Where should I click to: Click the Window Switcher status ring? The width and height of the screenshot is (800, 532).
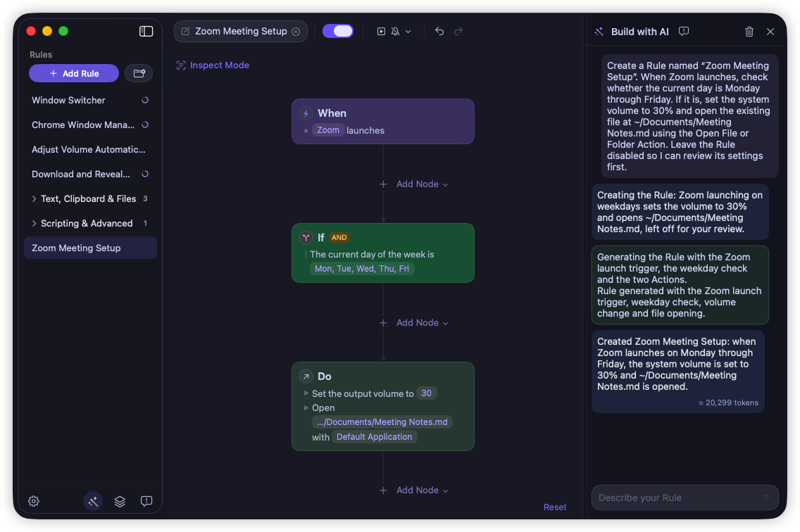coord(145,101)
